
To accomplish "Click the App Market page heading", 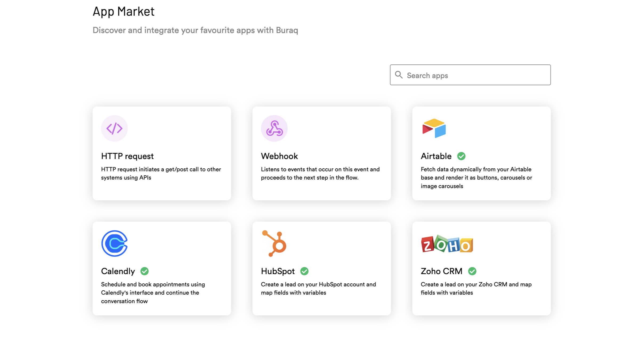I will pyautogui.click(x=123, y=11).
